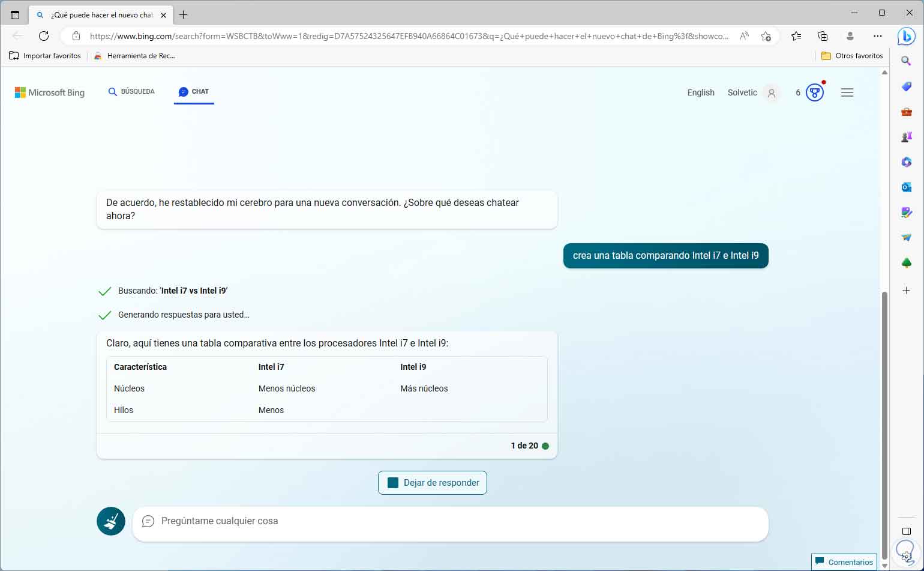Click the '1 de 20' response counter

(x=524, y=446)
